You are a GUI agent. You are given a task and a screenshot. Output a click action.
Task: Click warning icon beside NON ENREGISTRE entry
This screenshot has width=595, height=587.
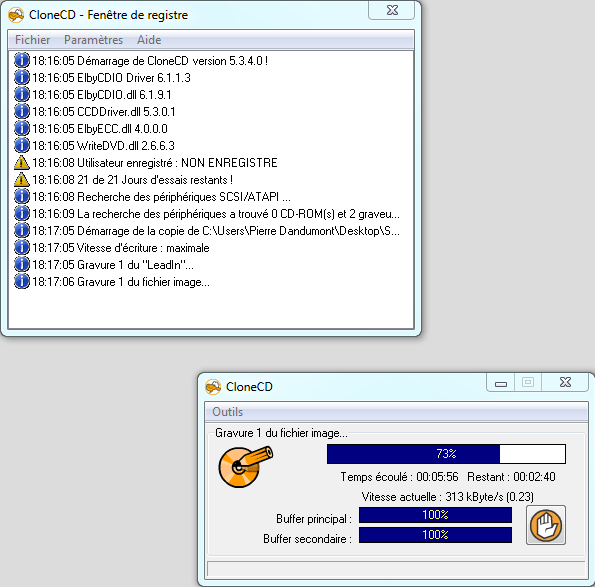point(22,163)
